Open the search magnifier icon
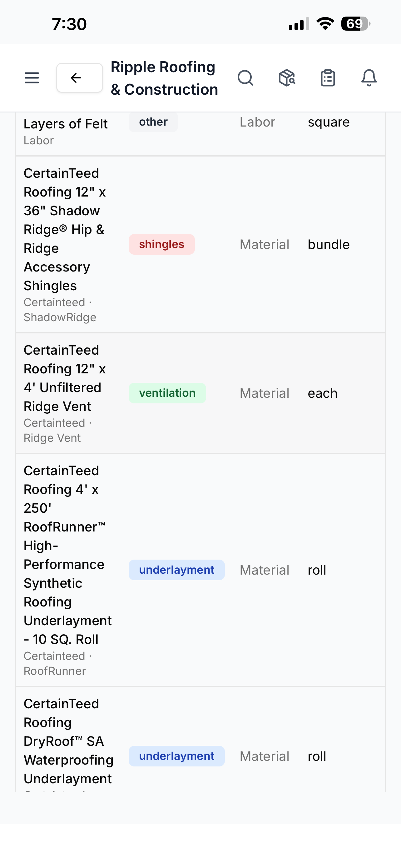The width and height of the screenshot is (401, 868). (245, 78)
